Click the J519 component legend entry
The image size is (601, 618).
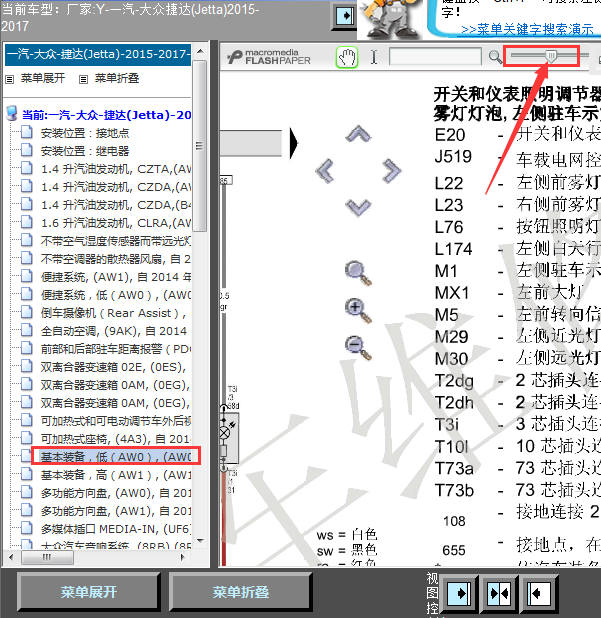(x=453, y=157)
